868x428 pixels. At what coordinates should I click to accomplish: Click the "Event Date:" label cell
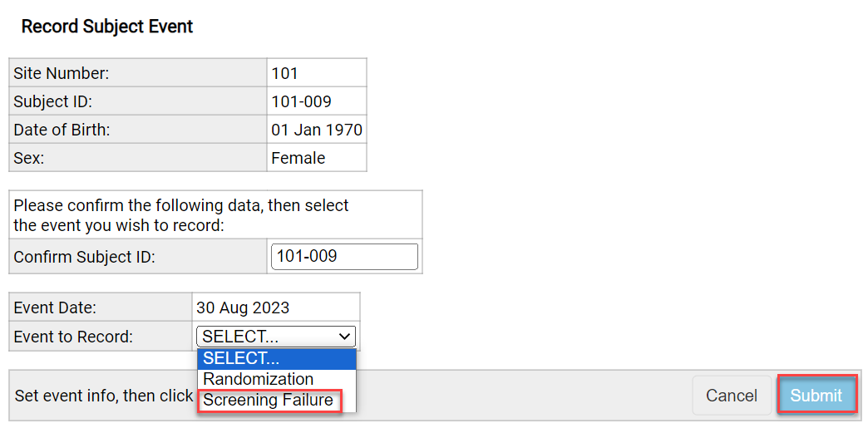[55, 307]
